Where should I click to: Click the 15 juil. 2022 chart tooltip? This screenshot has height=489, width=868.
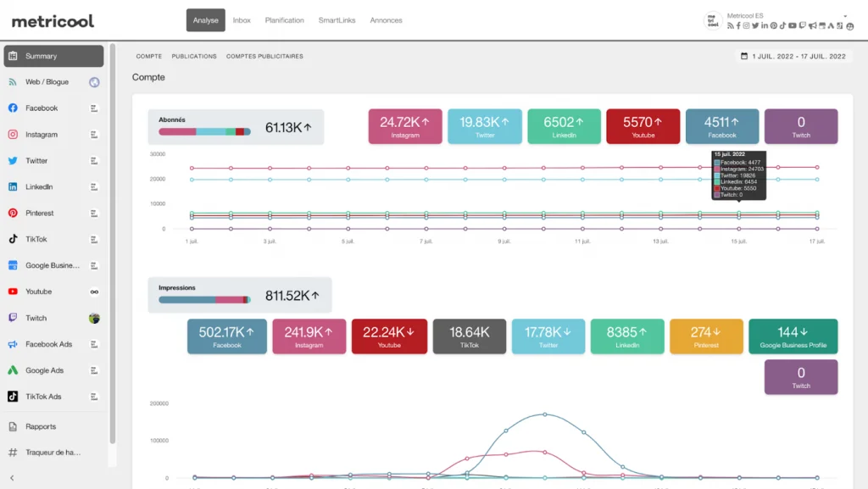[738, 175]
